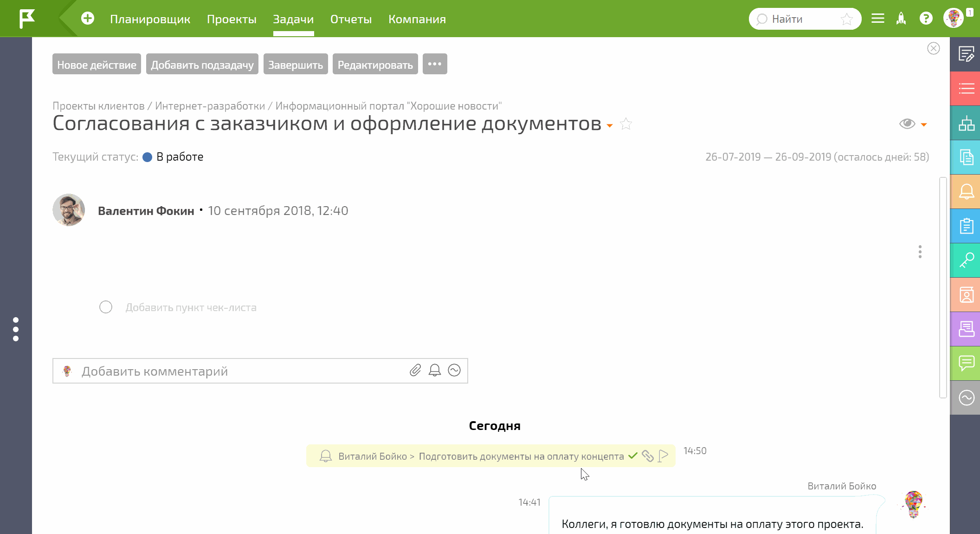Open the contacts card panel in sidebar
This screenshot has height=534, width=980.
point(966,294)
